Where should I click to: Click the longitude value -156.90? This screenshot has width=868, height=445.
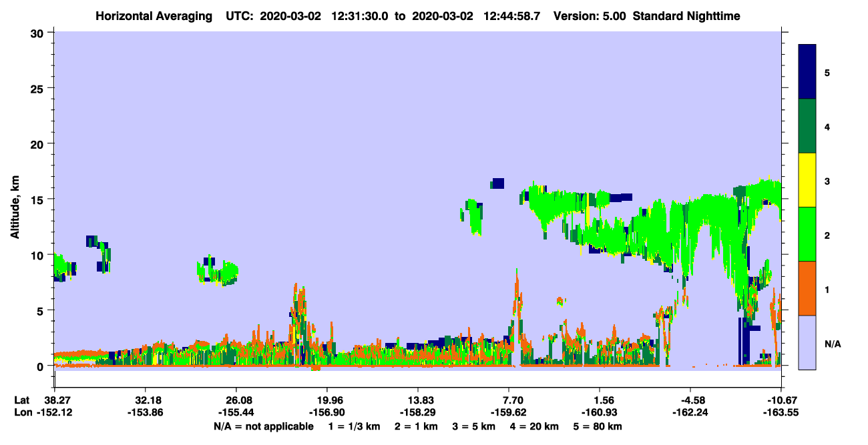coord(327,413)
